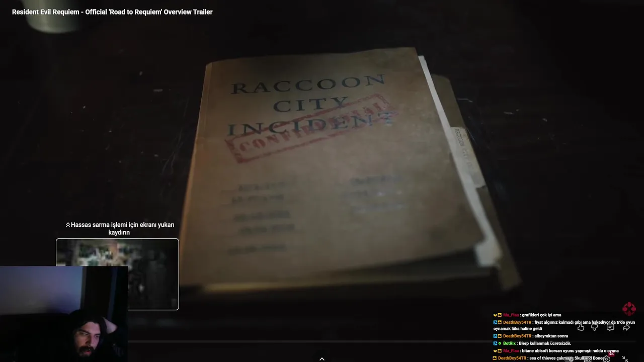Click the webcam overlay of the streamer
The width and height of the screenshot is (644, 362).
click(x=64, y=314)
